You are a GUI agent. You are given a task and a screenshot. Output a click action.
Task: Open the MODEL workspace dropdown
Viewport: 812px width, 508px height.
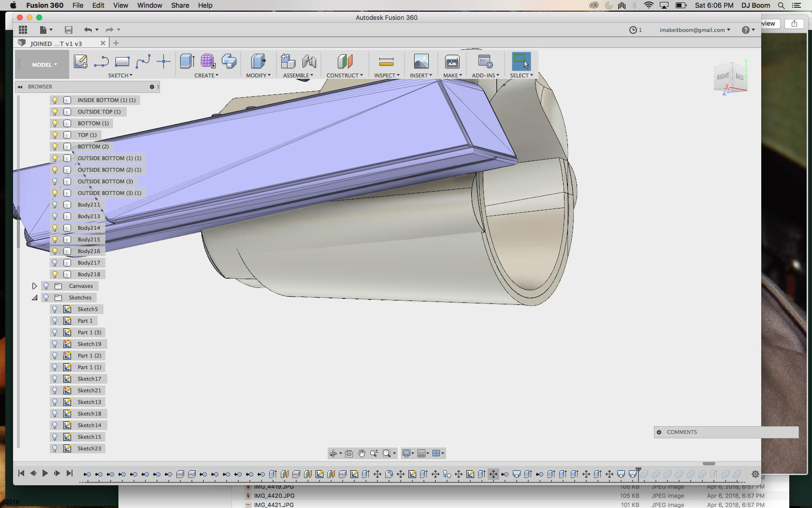[x=44, y=65]
